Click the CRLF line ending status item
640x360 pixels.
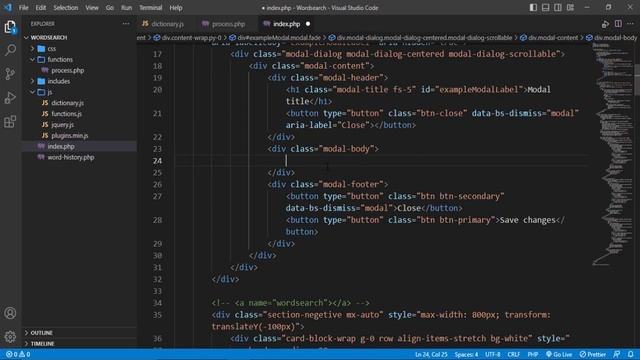[x=513, y=354]
